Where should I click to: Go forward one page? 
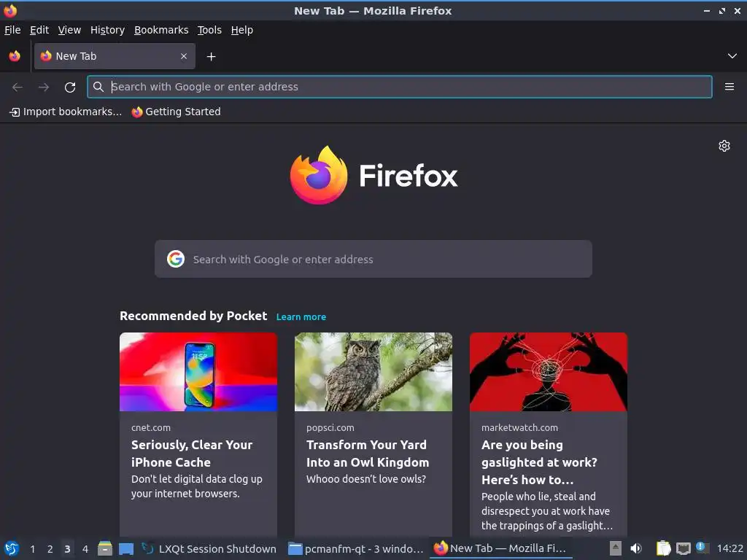(x=44, y=87)
